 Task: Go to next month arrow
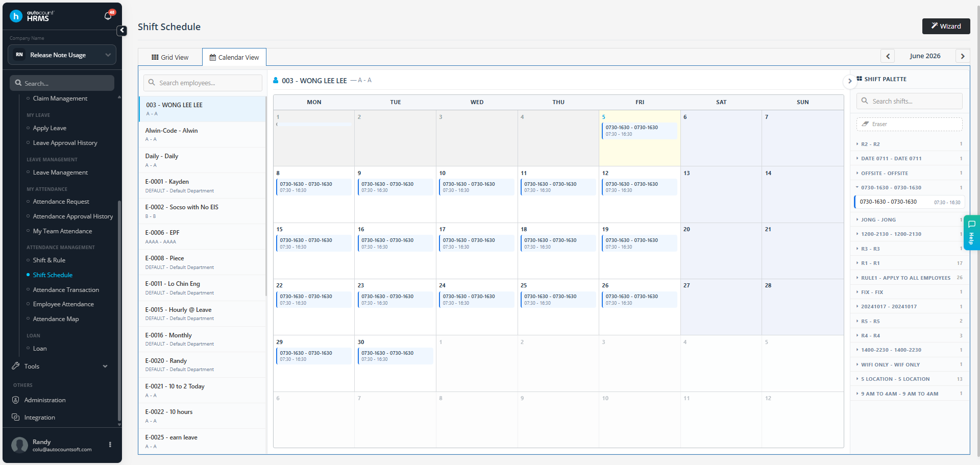tap(963, 56)
